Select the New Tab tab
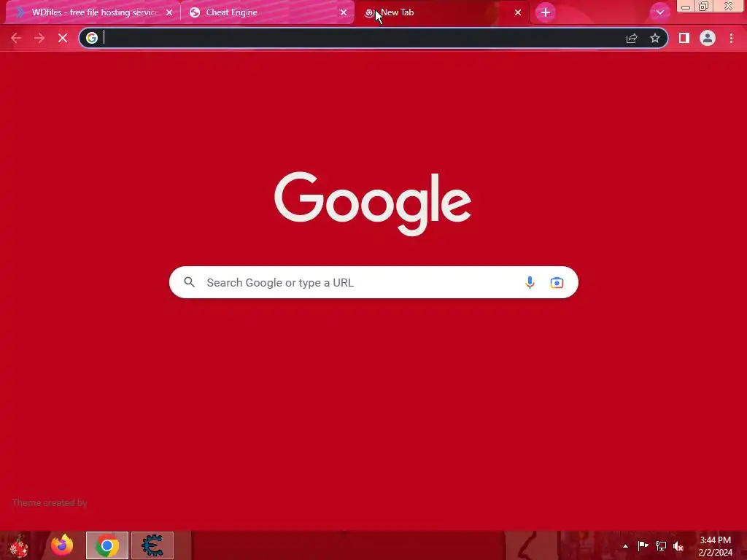 [441, 12]
